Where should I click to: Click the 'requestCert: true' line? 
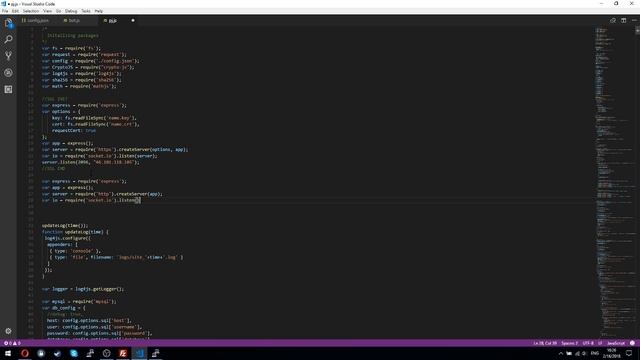pos(74,131)
